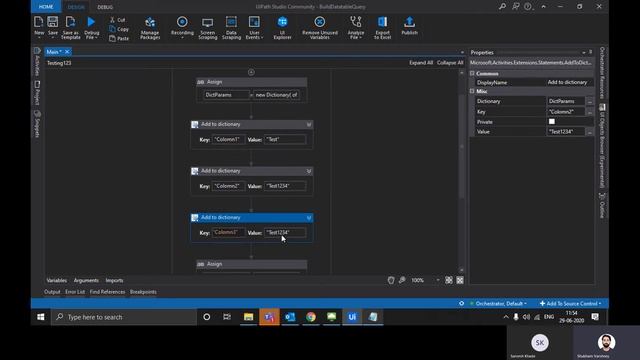Click the Paste command
This screenshot has height=360, width=640.
[x=119, y=38]
